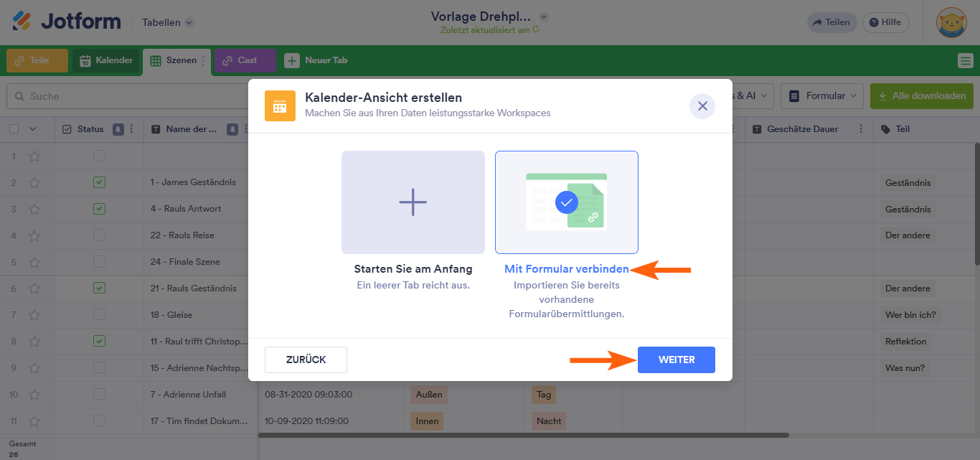Open the Formular dropdown

coord(822,95)
